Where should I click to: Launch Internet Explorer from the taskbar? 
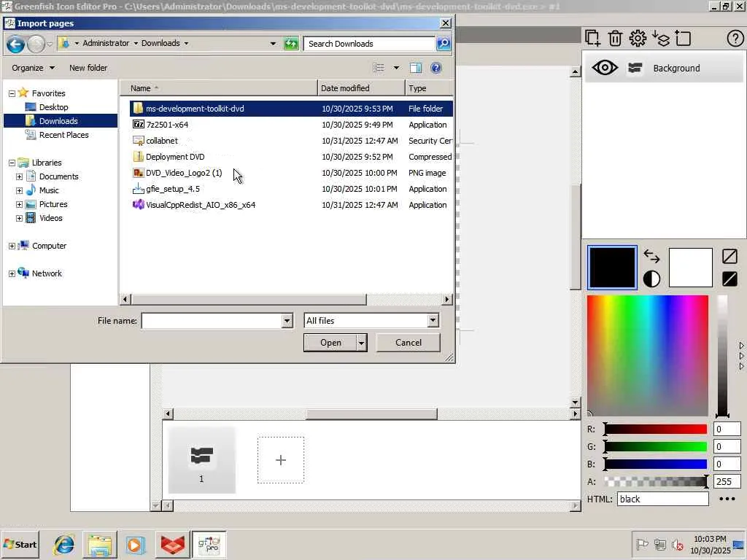point(63,545)
